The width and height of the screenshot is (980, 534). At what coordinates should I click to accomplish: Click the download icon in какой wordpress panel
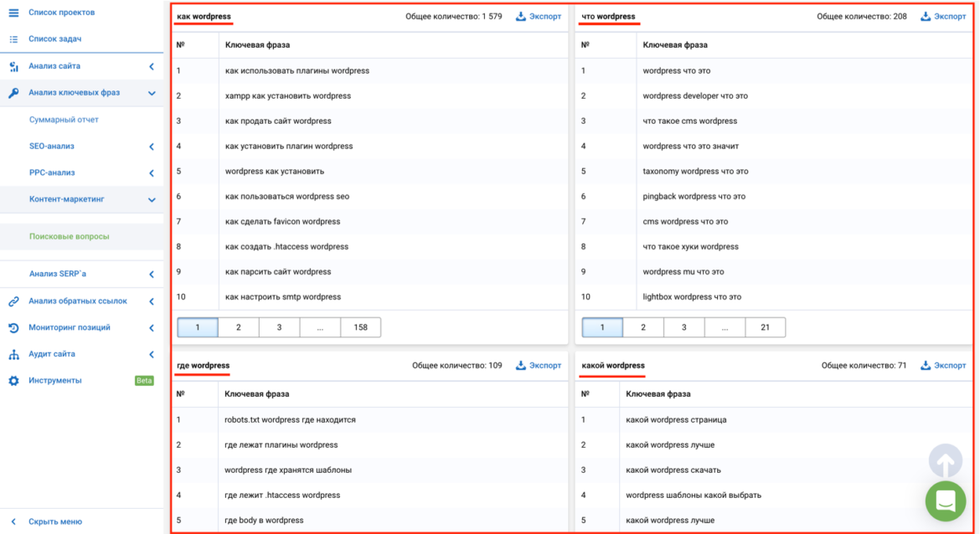(926, 366)
